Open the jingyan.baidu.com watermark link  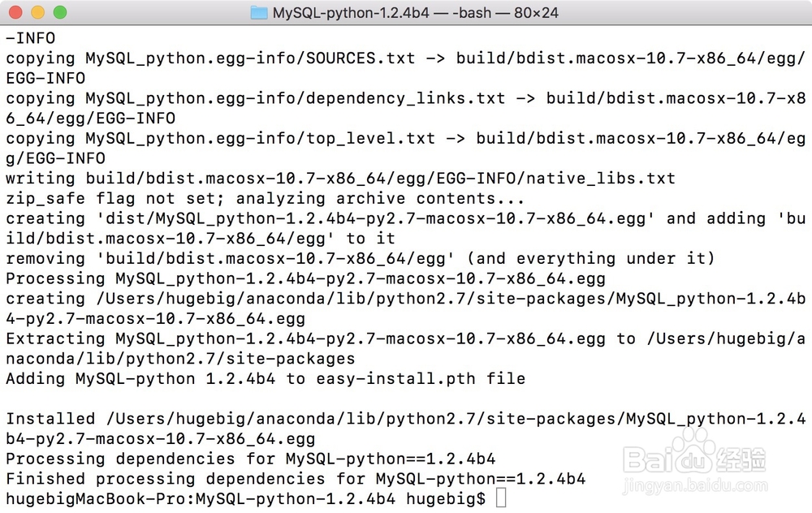point(695,485)
